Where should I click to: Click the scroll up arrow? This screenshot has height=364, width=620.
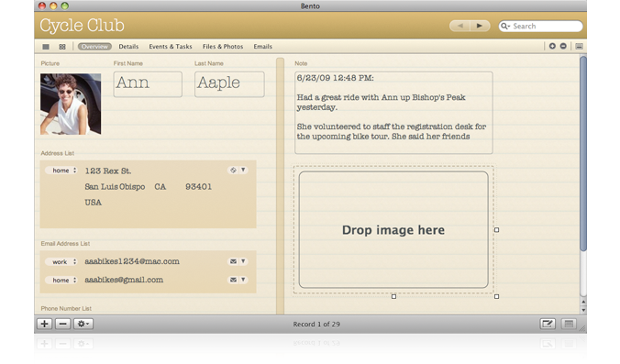[x=583, y=302]
